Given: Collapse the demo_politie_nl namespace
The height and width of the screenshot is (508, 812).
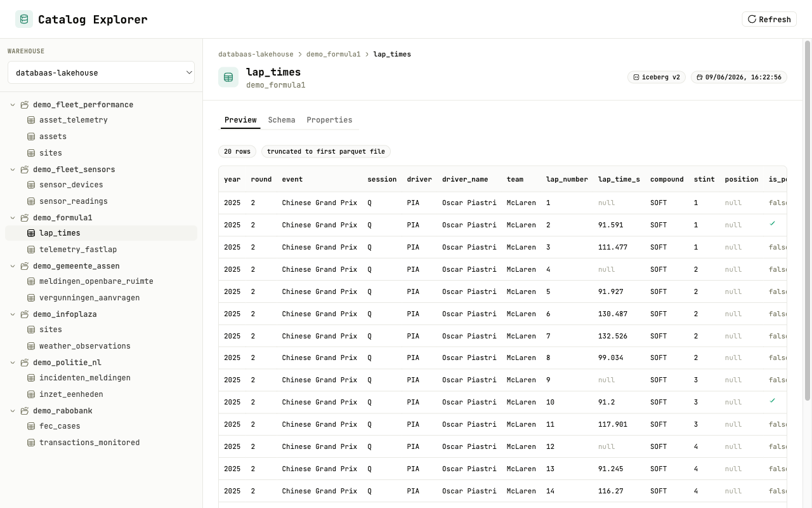Looking at the screenshot, I should pyautogui.click(x=13, y=363).
